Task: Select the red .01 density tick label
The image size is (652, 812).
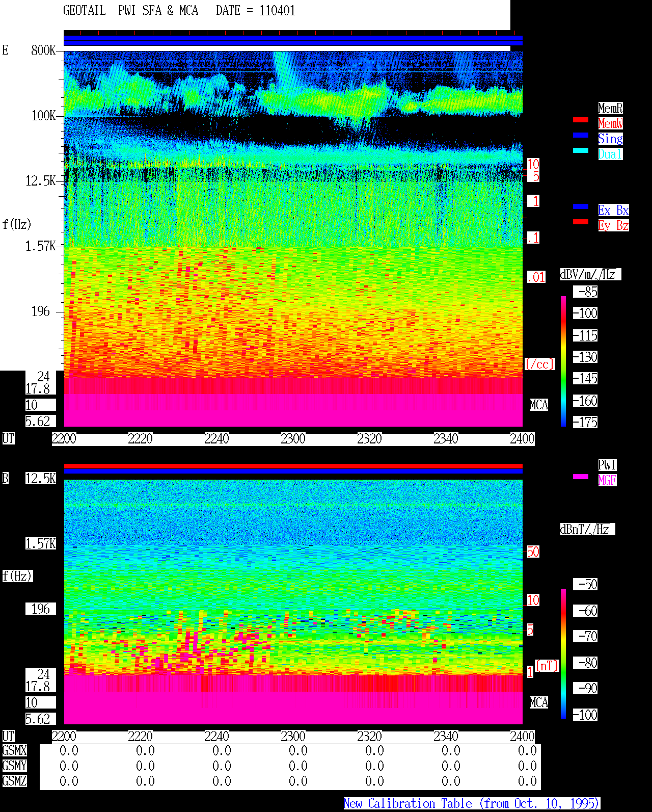Action: pos(536,277)
